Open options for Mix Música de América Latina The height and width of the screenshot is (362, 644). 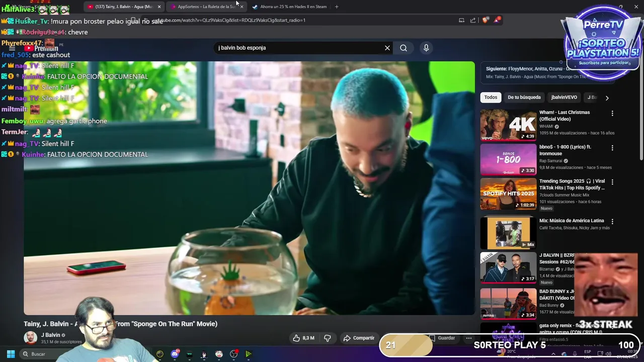point(612,221)
